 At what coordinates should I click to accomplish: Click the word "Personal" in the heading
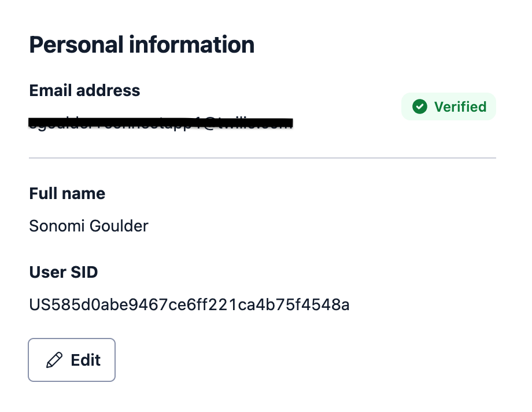(x=76, y=45)
